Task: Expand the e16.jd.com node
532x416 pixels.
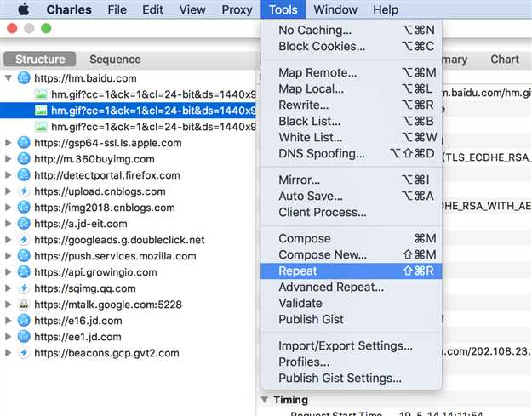Action: (9, 321)
